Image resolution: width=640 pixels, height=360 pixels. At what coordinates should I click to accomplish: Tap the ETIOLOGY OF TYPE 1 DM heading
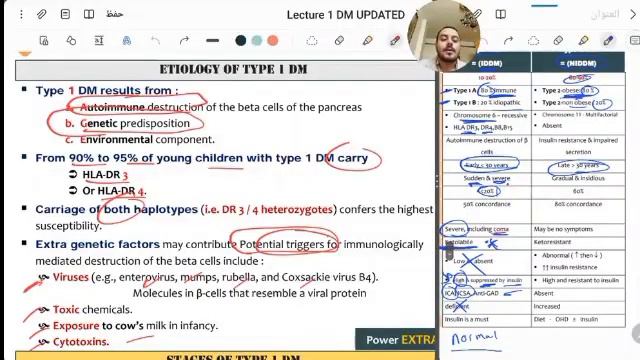(233, 69)
